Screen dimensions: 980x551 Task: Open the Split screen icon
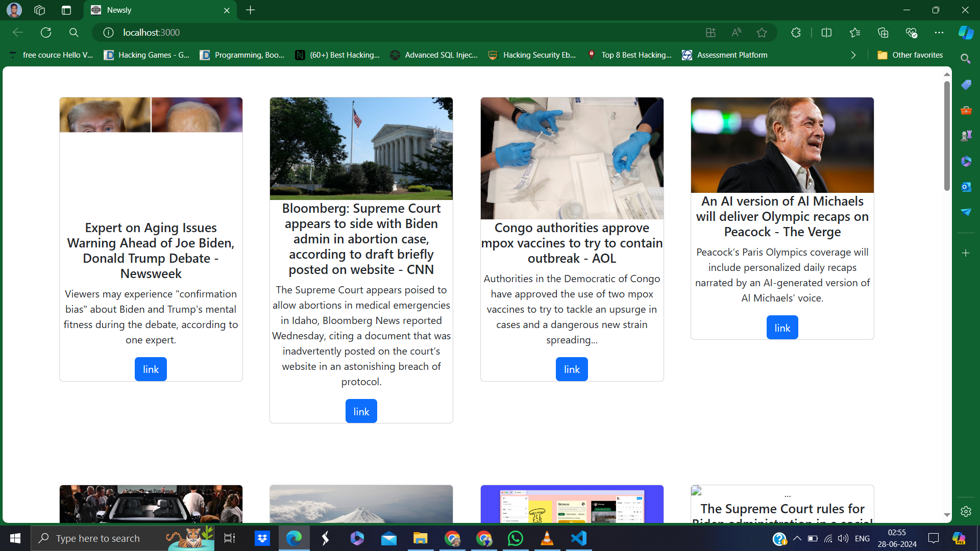(826, 33)
